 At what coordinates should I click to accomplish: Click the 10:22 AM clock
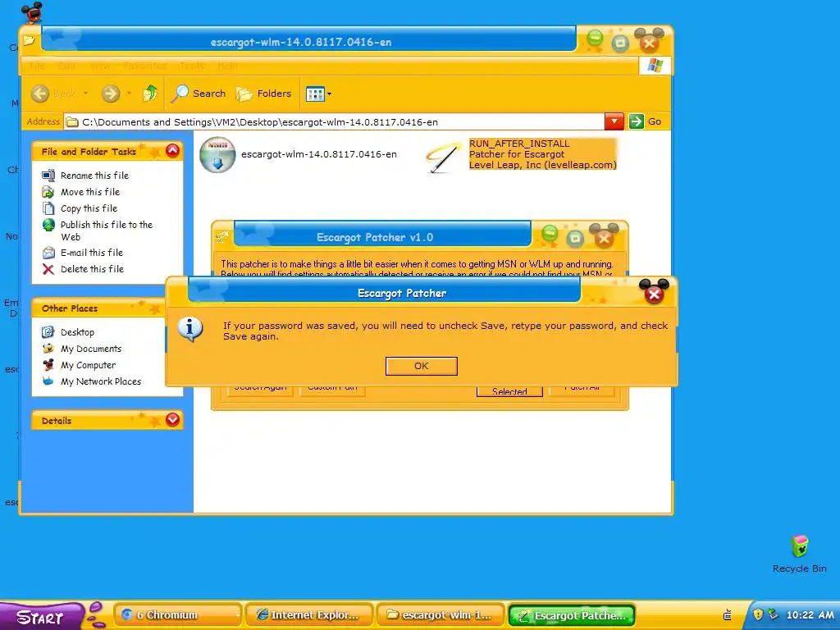tap(810, 615)
